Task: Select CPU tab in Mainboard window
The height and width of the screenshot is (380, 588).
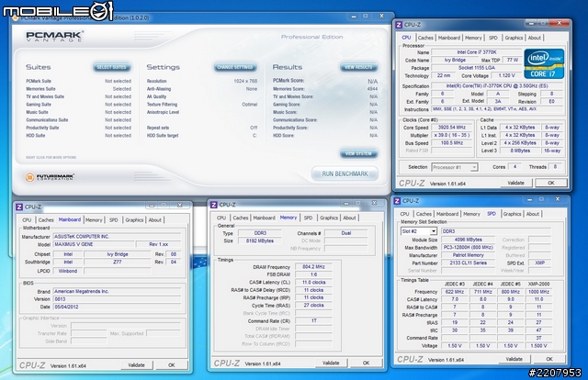Action: click(x=27, y=220)
